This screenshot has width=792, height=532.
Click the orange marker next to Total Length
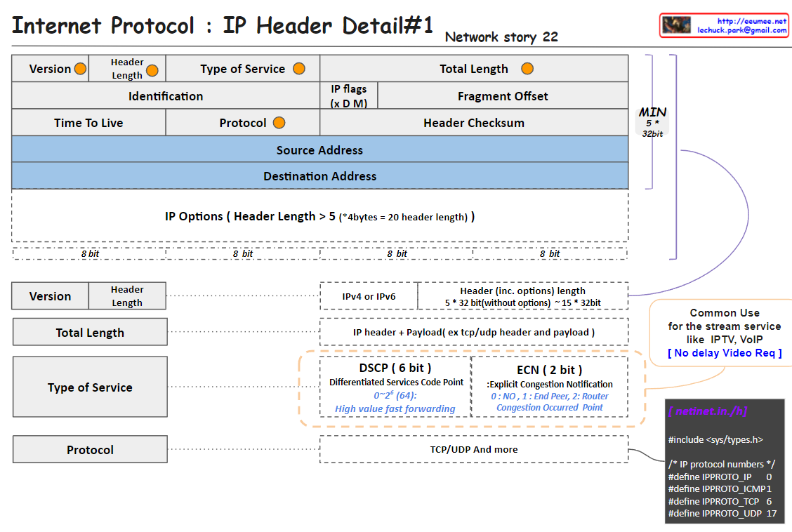tap(527, 69)
